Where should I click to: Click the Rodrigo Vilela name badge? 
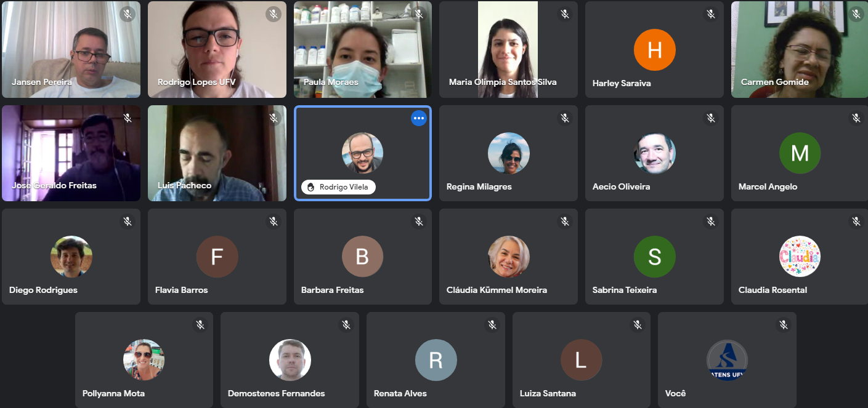pyautogui.click(x=338, y=187)
